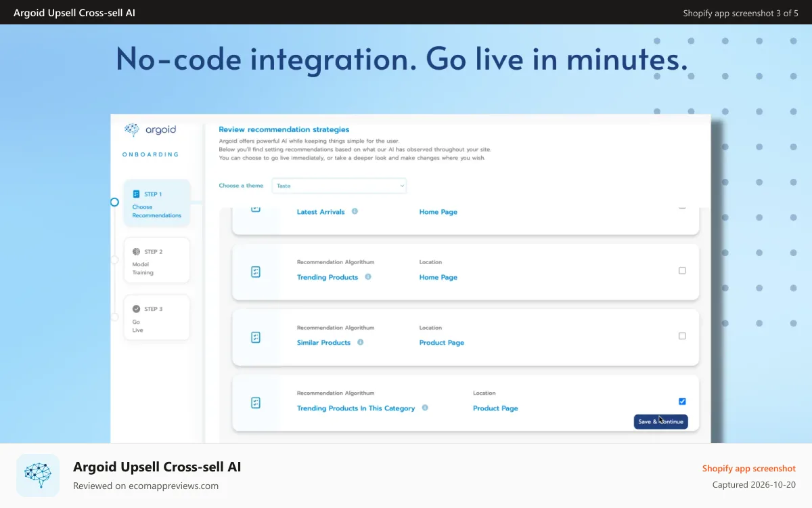Click Home Page location in Latest Arrivals row
The width and height of the screenshot is (812, 508).
click(x=438, y=212)
